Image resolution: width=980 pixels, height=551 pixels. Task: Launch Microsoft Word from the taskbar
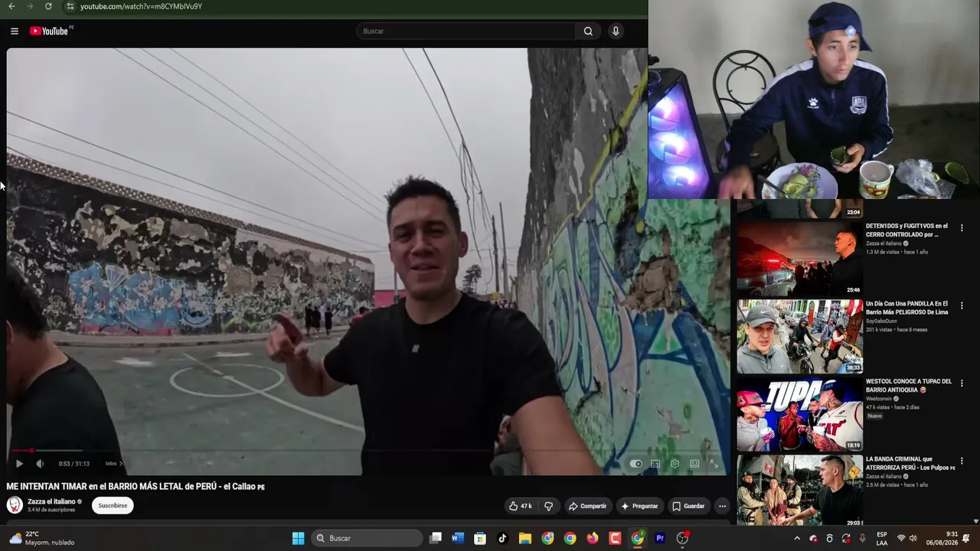[x=458, y=538]
